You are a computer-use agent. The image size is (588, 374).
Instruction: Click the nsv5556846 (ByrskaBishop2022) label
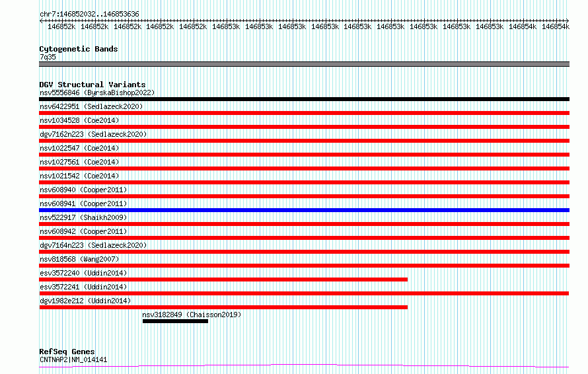[97, 93]
